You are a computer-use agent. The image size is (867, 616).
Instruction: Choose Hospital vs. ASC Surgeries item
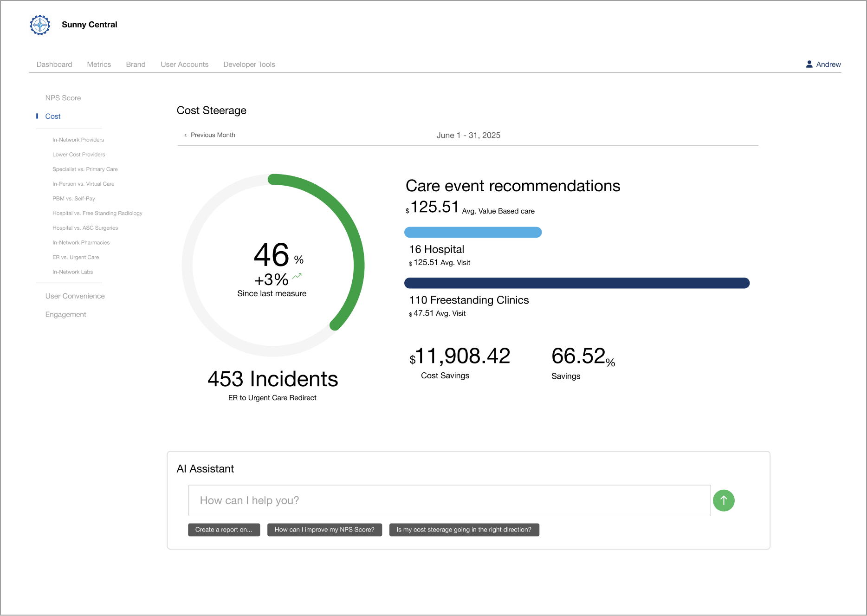85,228
